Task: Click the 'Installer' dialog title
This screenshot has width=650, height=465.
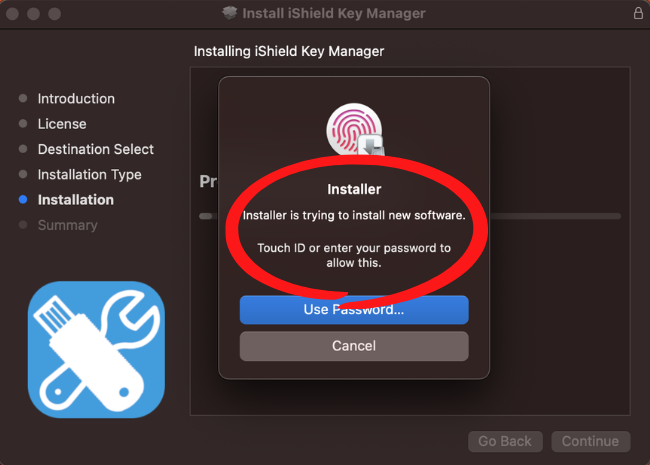Action: pyautogui.click(x=354, y=189)
